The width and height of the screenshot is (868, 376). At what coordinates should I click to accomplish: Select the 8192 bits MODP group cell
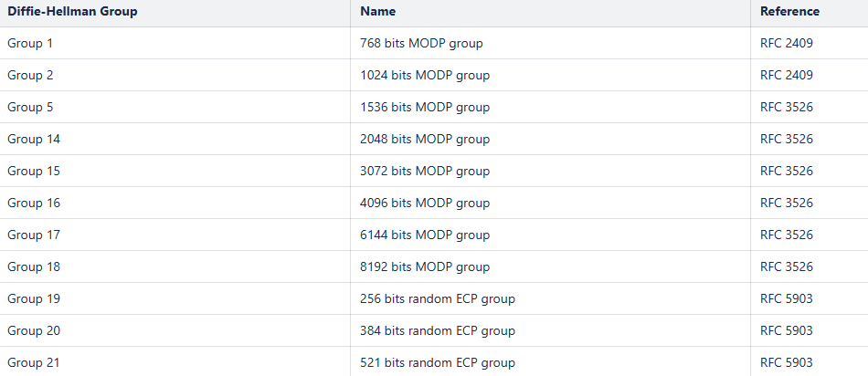coord(425,266)
